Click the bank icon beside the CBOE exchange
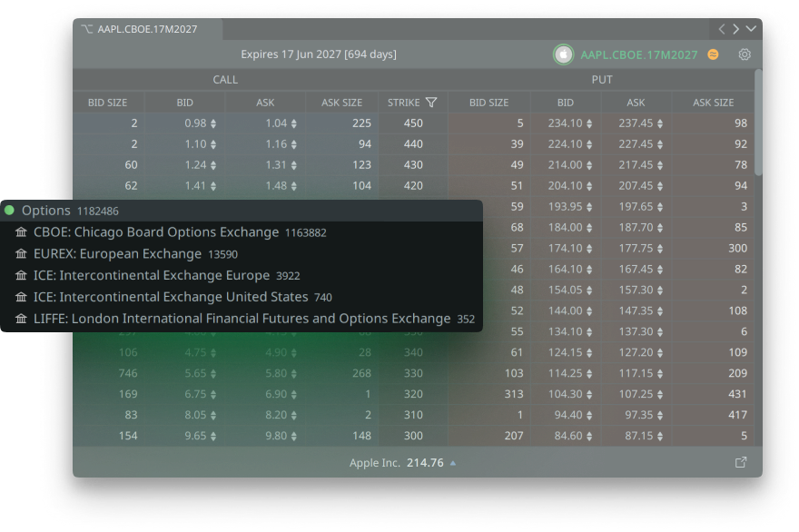The height and width of the screenshot is (532, 799). coord(21,232)
